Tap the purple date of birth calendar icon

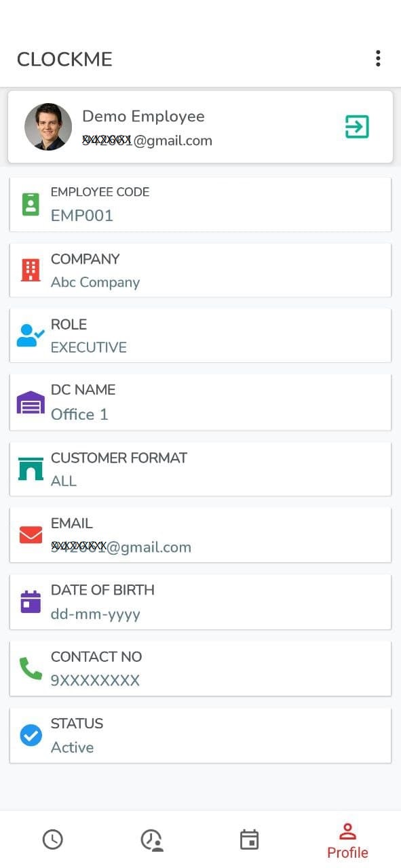pyautogui.click(x=31, y=602)
